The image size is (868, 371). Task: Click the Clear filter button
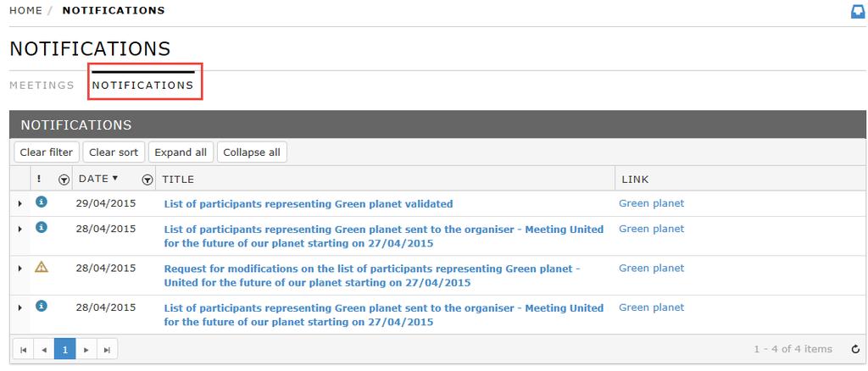tap(47, 152)
